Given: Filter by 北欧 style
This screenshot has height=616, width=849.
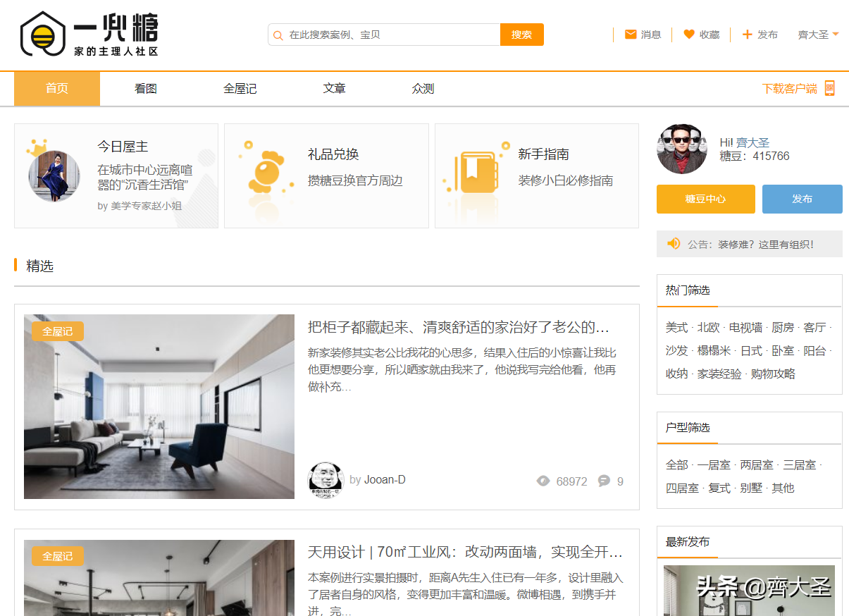Looking at the screenshot, I should 709,328.
